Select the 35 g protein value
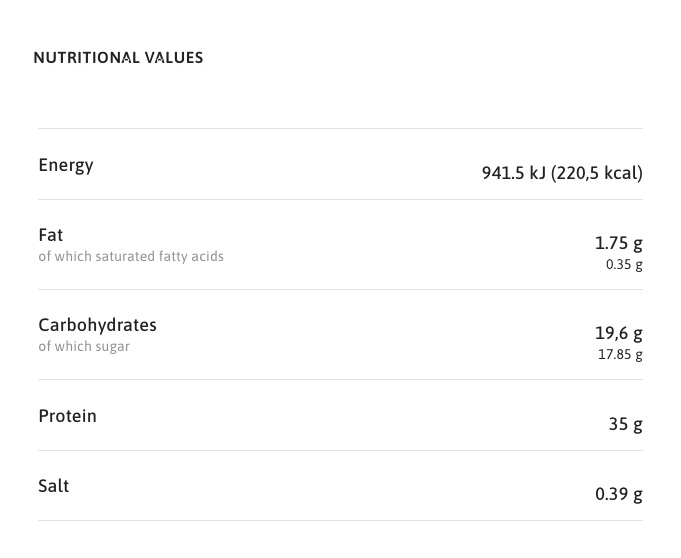681x558 pixels. pyautogui.click(x=625, y=424)
